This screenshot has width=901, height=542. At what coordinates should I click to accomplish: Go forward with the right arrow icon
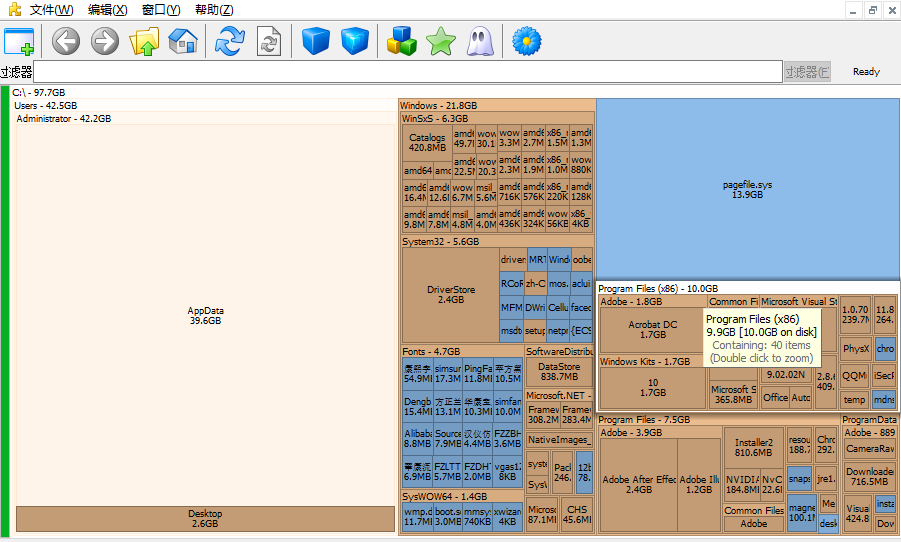105,41
